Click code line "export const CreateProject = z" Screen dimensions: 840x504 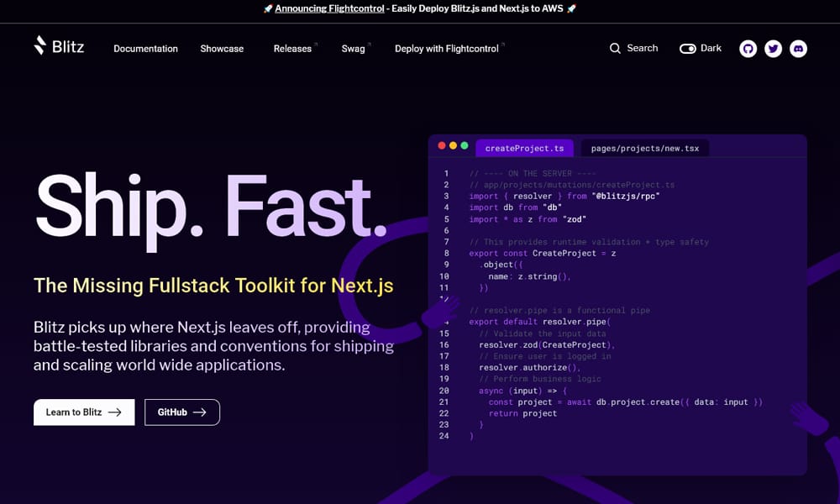(x=542, y=254)
